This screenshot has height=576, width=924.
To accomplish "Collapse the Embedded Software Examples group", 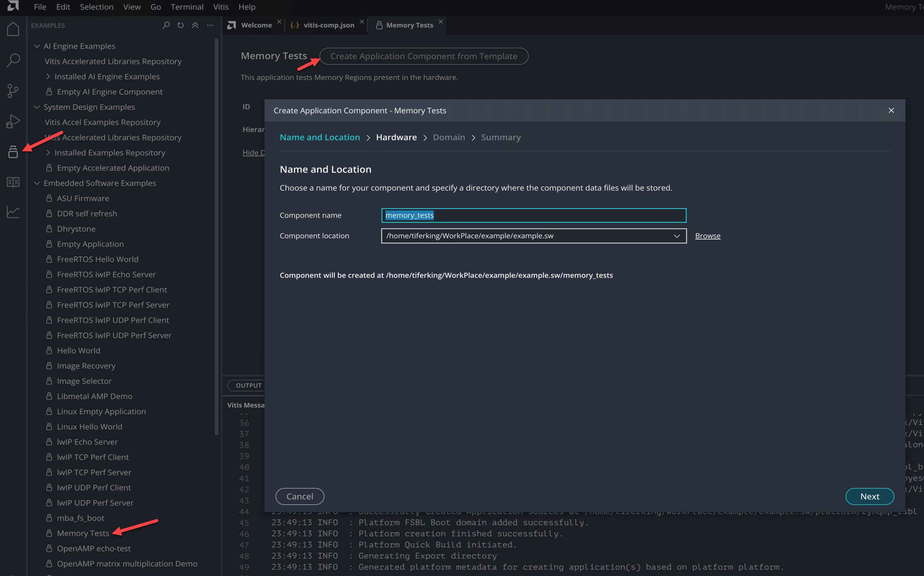I will [x=37, y=183].
